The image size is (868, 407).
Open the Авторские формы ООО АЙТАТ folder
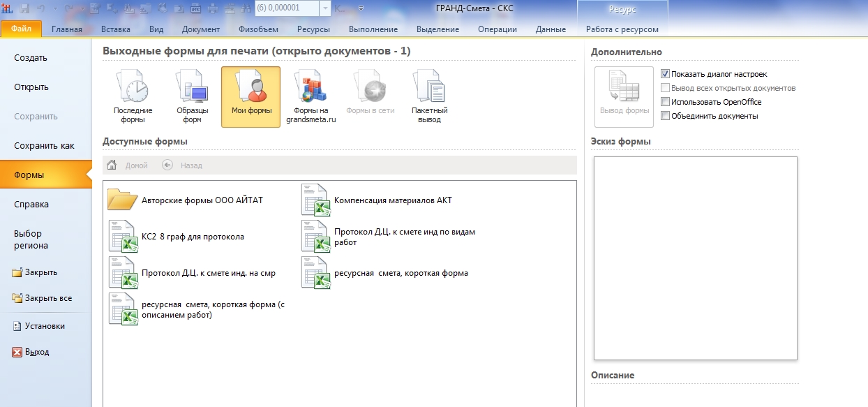click(x=186, y=200)
